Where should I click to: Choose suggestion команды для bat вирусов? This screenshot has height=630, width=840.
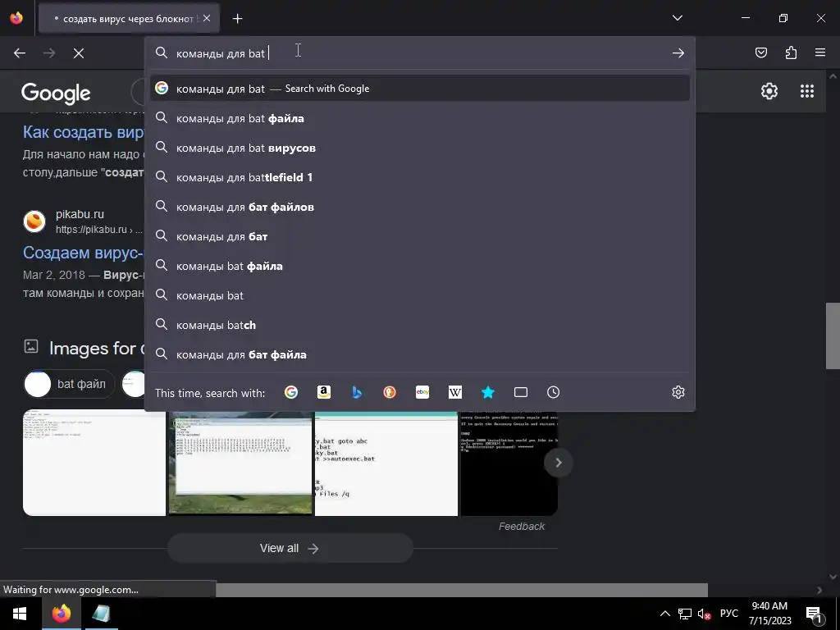(x=419, y=148)
